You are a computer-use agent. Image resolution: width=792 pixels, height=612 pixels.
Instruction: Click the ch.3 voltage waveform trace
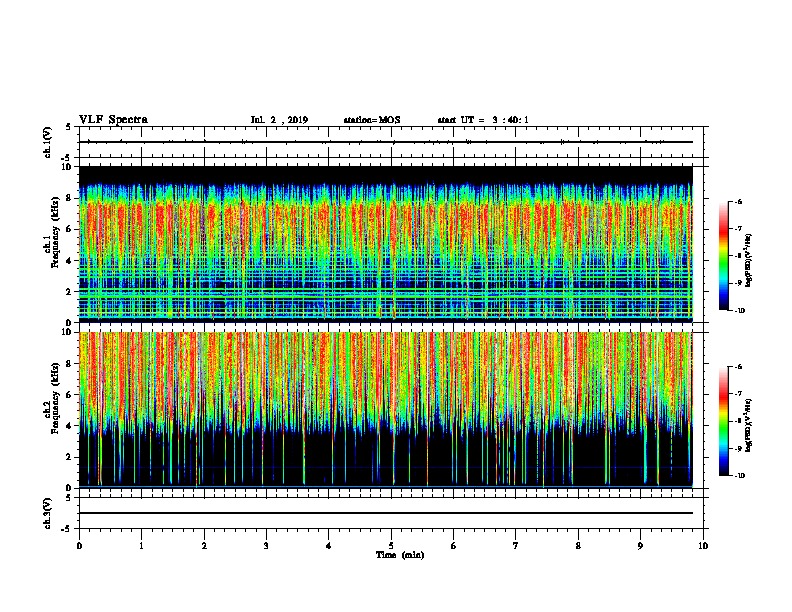click(386, 513)
